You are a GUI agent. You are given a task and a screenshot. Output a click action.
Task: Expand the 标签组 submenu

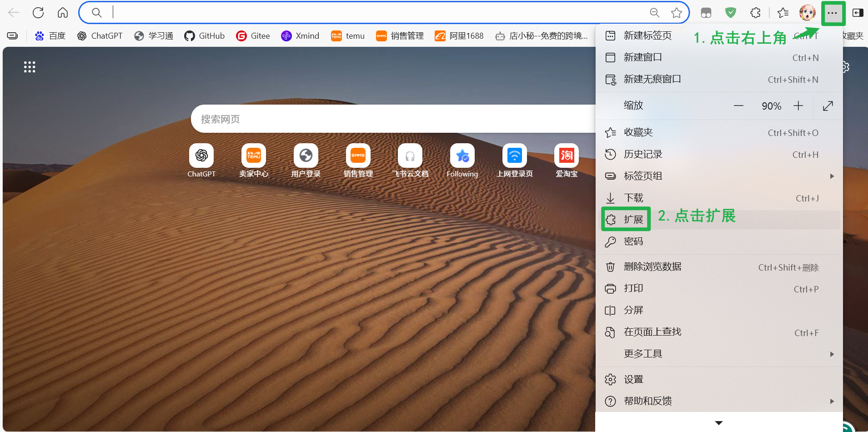(x=643, y=176)
